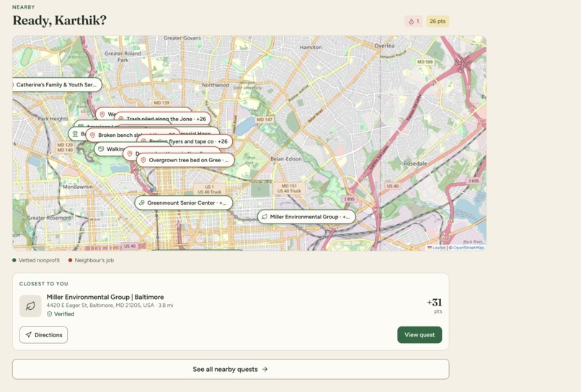Click the Miller Environmental Group | Baltimore title

(x=105, y=297)
